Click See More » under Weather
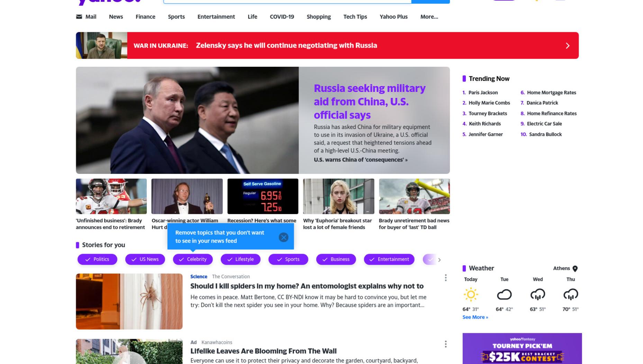The image size is (643, 364). tap(475, 317)
